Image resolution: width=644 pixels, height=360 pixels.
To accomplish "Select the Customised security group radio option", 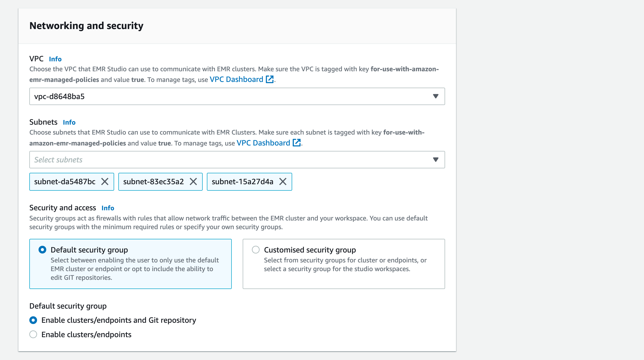I will tap(256, 250).
